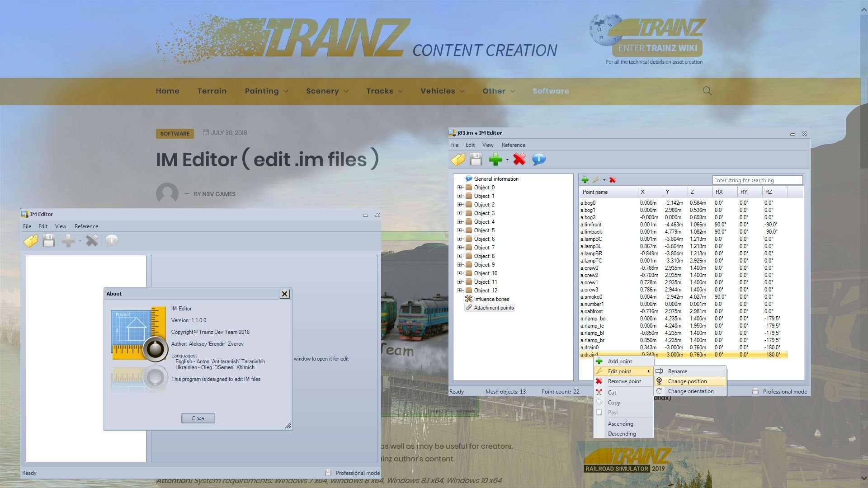Open Vehicles dropdown in website navigation
The image size is (868, 488).
(x=442, y=91)
